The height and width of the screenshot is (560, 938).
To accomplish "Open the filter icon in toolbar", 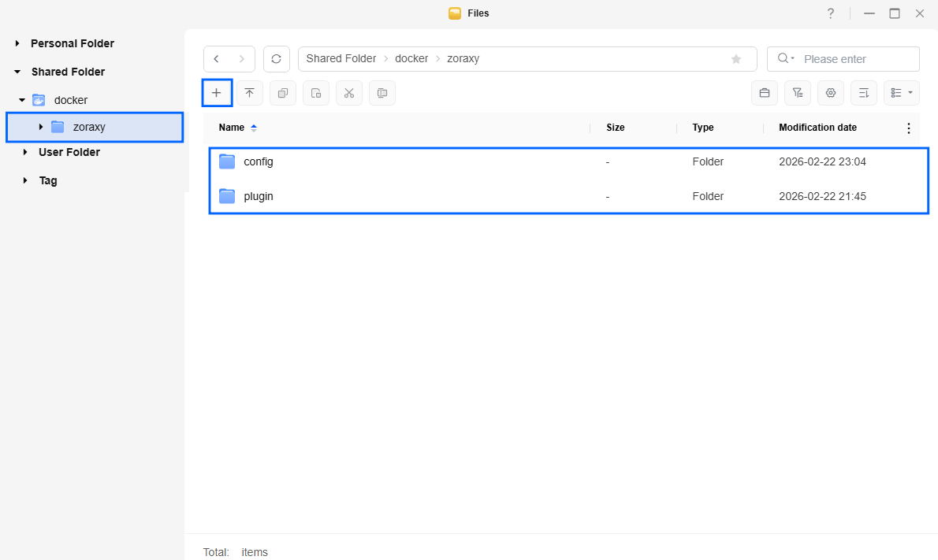I will [797, 93].
